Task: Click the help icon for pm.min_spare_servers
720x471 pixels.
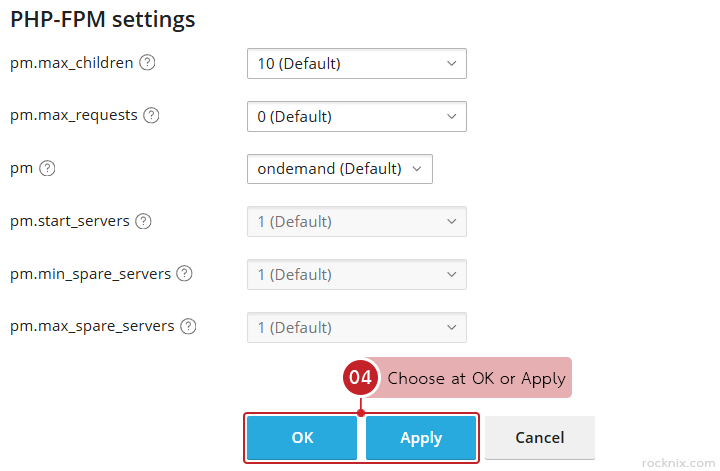Action: [184, 274]
